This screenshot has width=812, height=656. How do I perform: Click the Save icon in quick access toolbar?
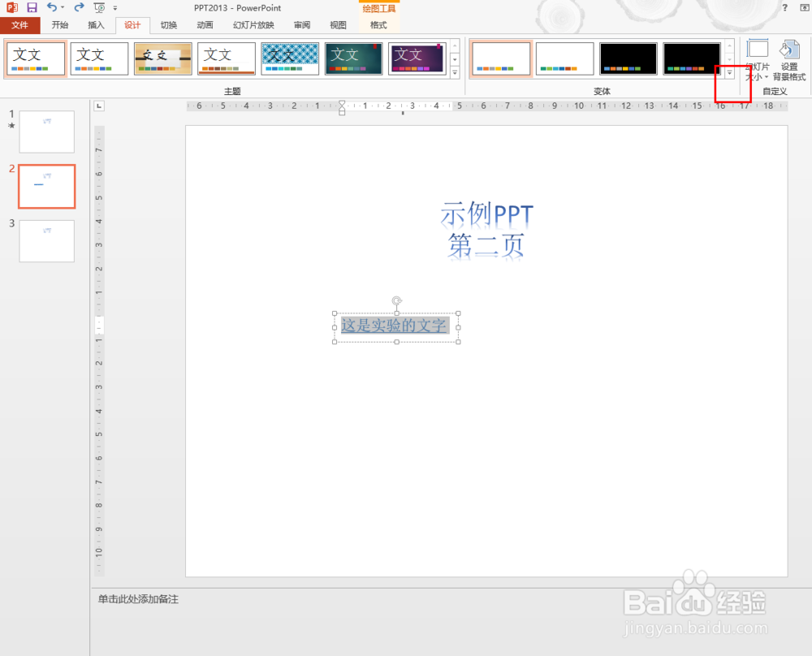coord(32,8)
